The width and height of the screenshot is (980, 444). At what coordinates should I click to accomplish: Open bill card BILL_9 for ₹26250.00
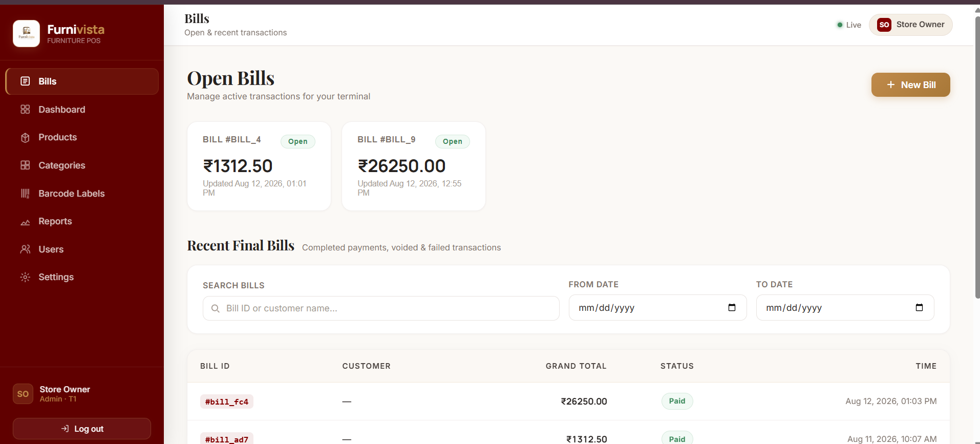[x=414, y=166]
